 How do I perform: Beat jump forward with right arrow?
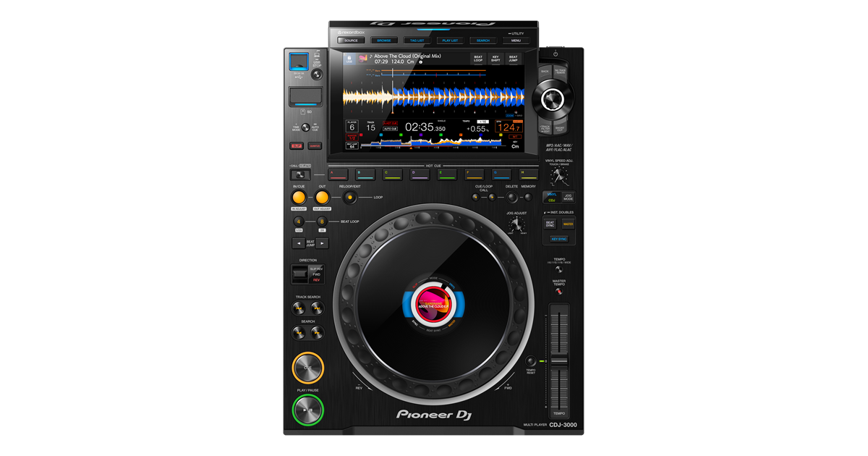[x=323, y=244]
